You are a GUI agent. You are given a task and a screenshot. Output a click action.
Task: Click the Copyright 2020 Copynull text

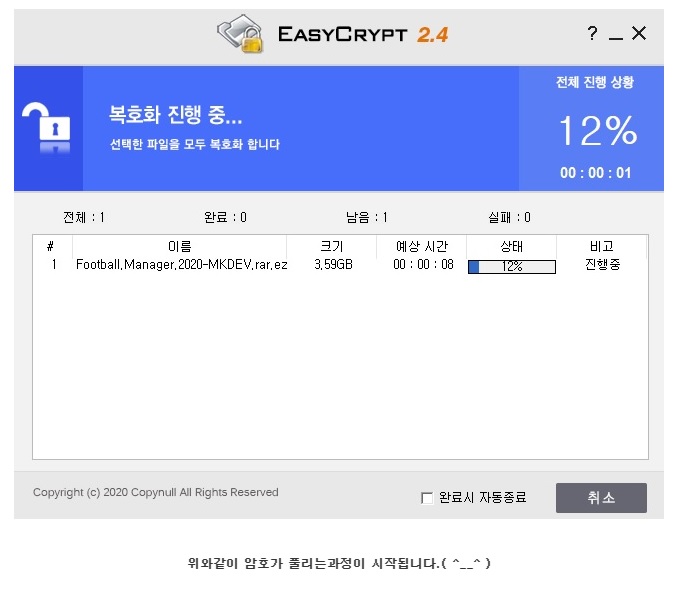pyautogui.click(x=156, y=492)
